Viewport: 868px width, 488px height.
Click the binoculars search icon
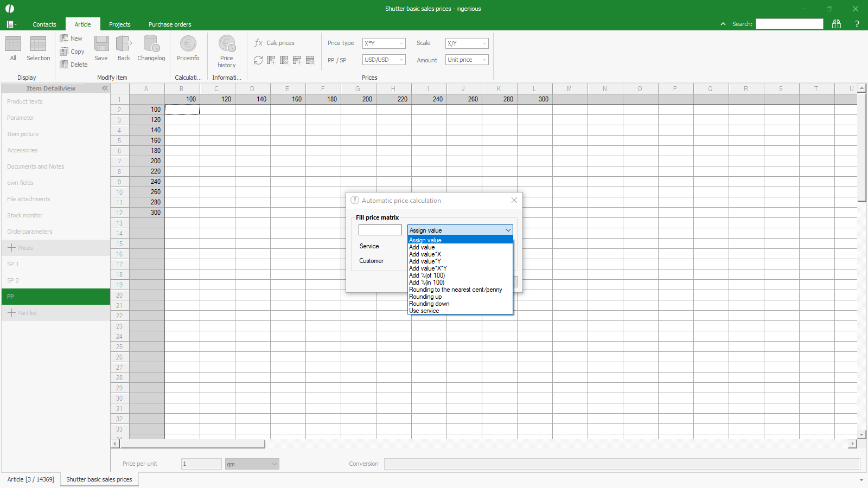[x=837, y=24]
